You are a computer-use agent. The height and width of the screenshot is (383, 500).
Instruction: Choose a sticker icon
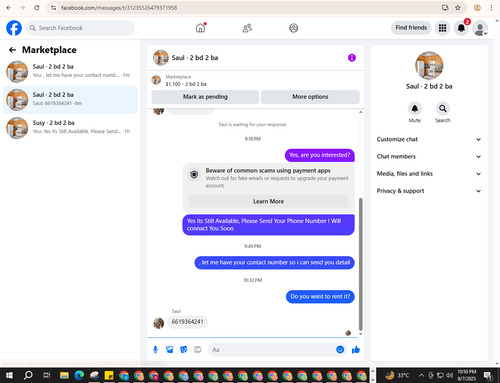click(183, 349)
